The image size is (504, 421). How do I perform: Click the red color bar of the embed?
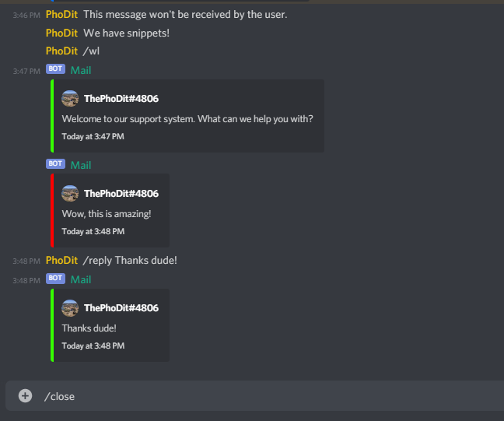tap(52, 210)
